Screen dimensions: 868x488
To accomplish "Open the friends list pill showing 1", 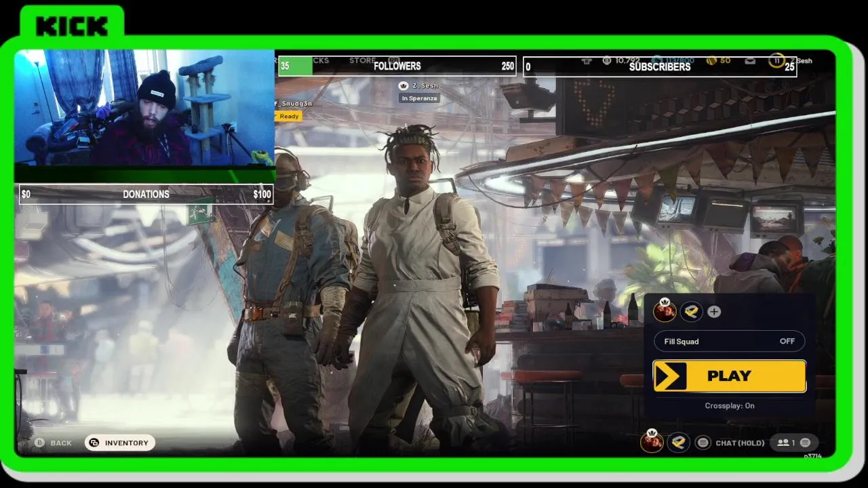I will point(794,443).
